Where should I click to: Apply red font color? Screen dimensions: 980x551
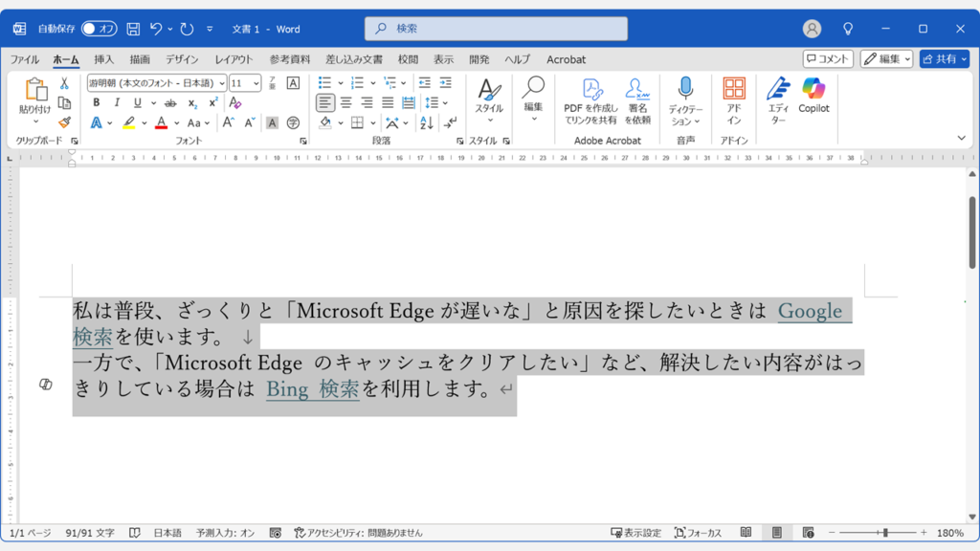click(161, 123)
